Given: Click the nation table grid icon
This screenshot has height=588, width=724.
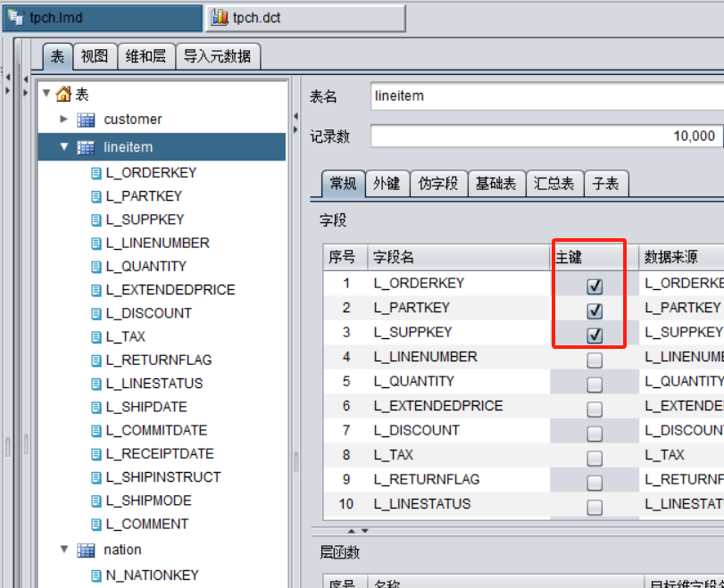Looking at the screenshot, I should (86, 551).
